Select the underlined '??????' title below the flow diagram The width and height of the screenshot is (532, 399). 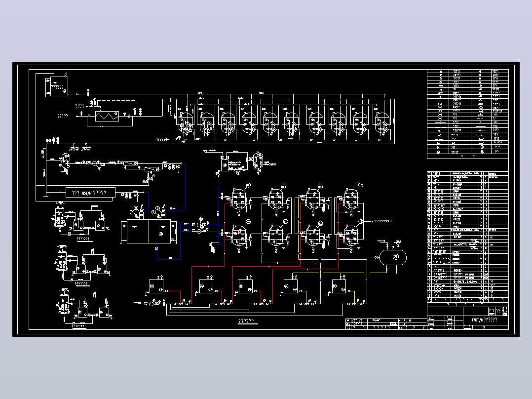[246, 321]
